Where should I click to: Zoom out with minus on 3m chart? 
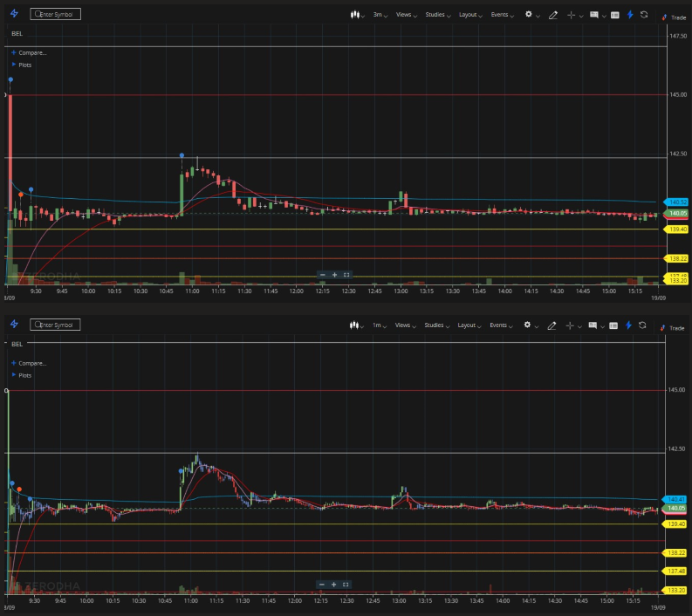[x=323, y=275]
